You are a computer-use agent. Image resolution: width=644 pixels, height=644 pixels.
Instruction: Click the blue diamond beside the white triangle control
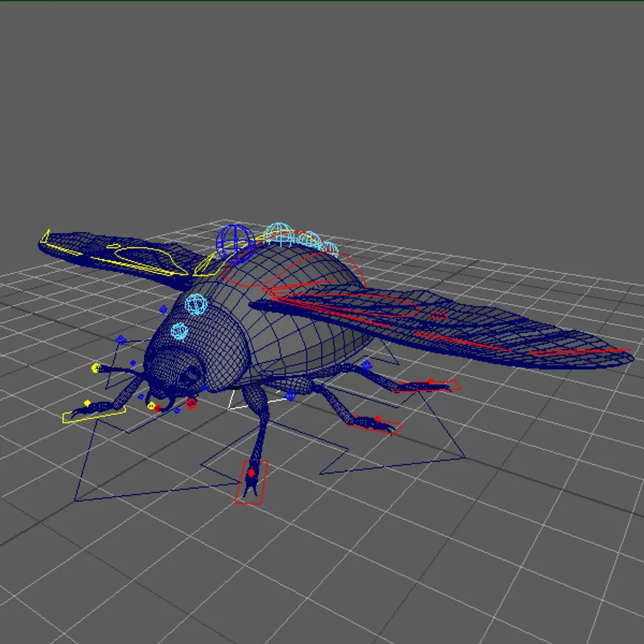290,396
